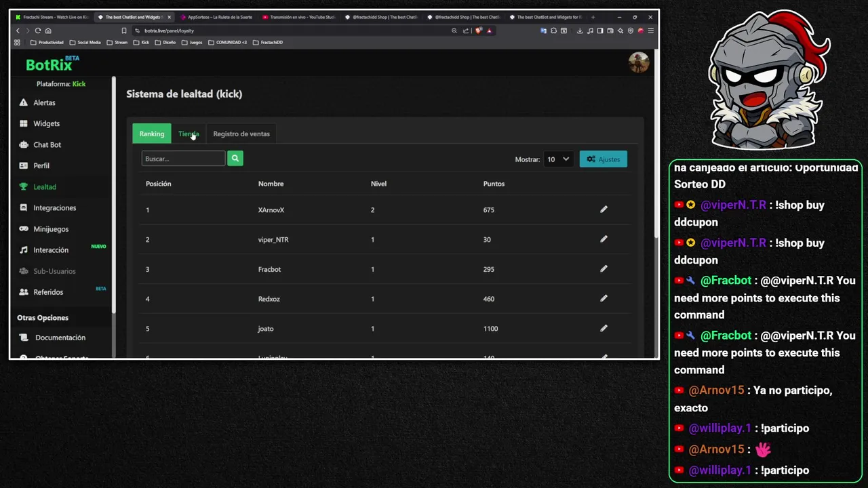The image size is (868, 488).
Task: Open the Mostrar rows-per-page dropdown
Action: pyautogui.click(x=557, y=159)
